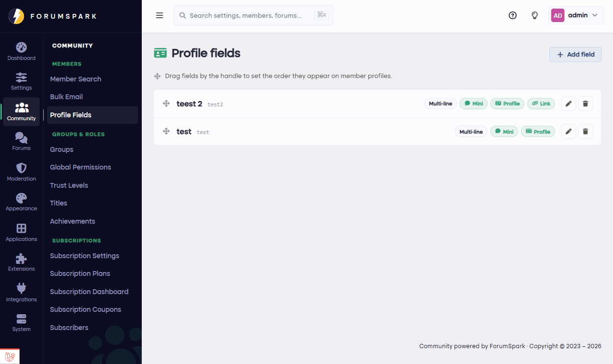Click the Multi-line badge on test row
Viewport: 613px width, 364px height.
click(471, 131)
